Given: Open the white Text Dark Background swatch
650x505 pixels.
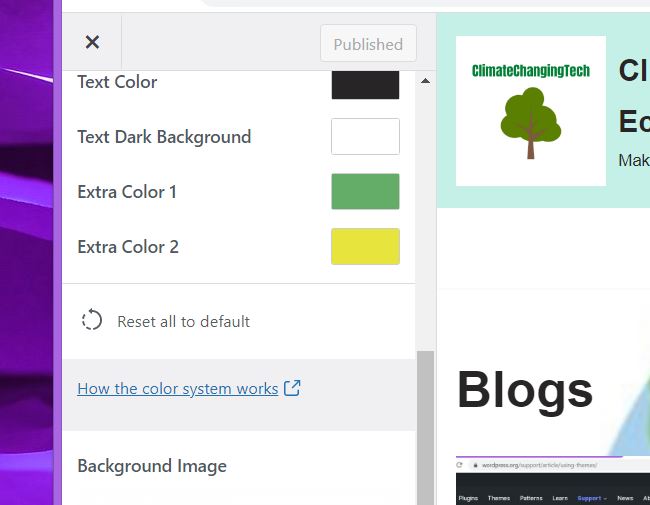Looking at the screenshot, I should pos(365,137).
